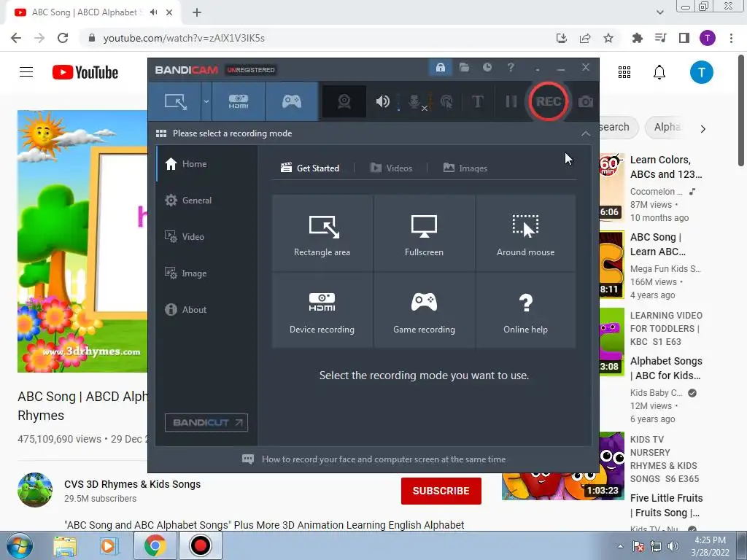Open Windows Start menu
Screen dimensions: 747x560
[x=20, y=546]
